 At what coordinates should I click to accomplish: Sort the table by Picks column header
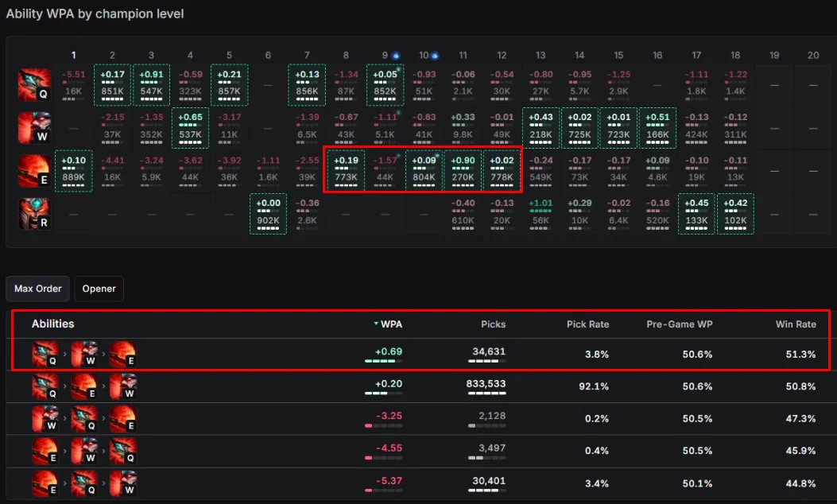(x=494, y=324)
